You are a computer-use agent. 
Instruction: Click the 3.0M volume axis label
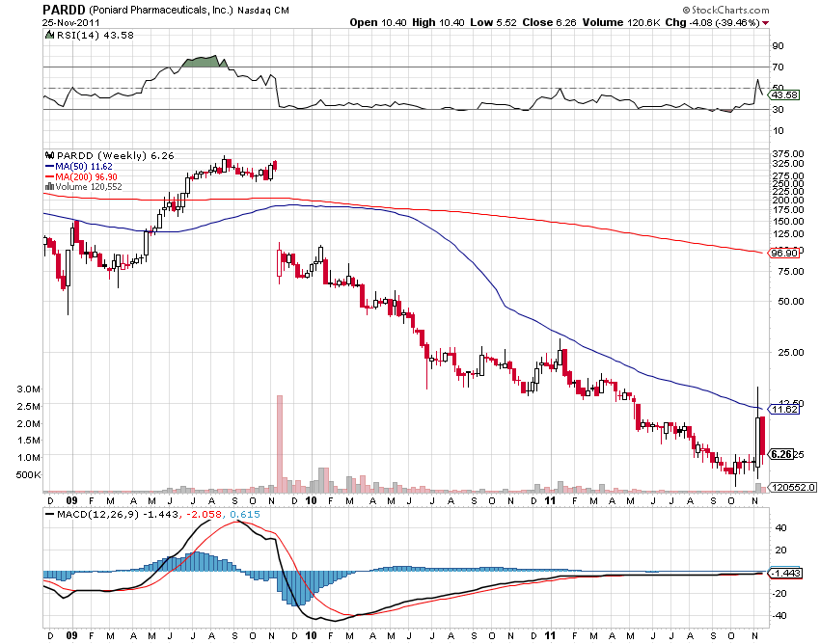(29, 389)
